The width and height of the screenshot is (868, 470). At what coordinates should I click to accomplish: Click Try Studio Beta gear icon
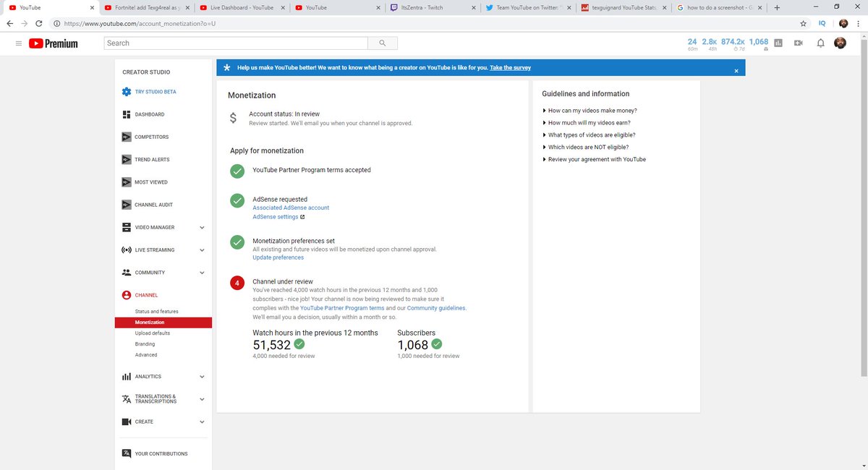tap(126, 92)
